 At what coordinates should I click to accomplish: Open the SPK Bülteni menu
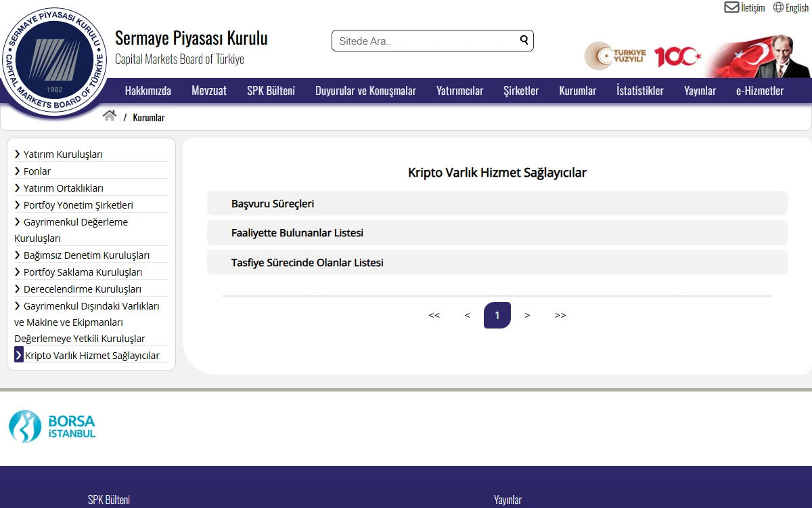point(271,90)
